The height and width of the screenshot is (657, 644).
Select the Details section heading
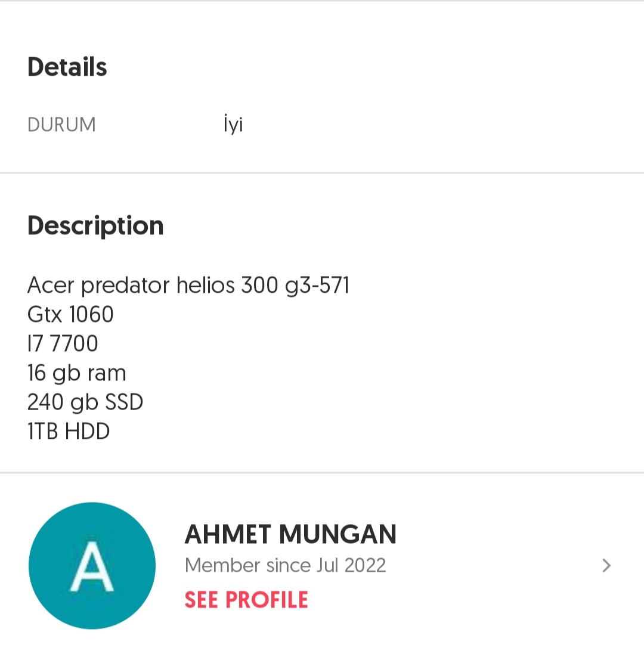click(67, 67)
